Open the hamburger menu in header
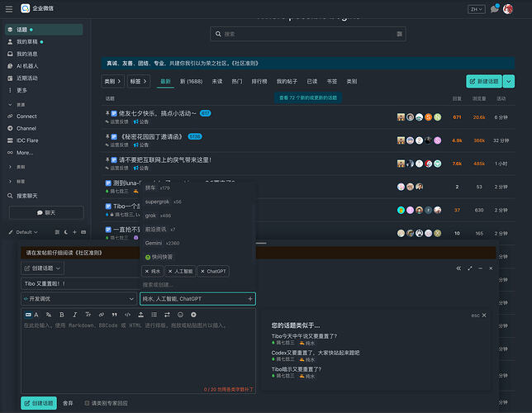This screenshot has height=413, width=532. (x=9, y=9)
